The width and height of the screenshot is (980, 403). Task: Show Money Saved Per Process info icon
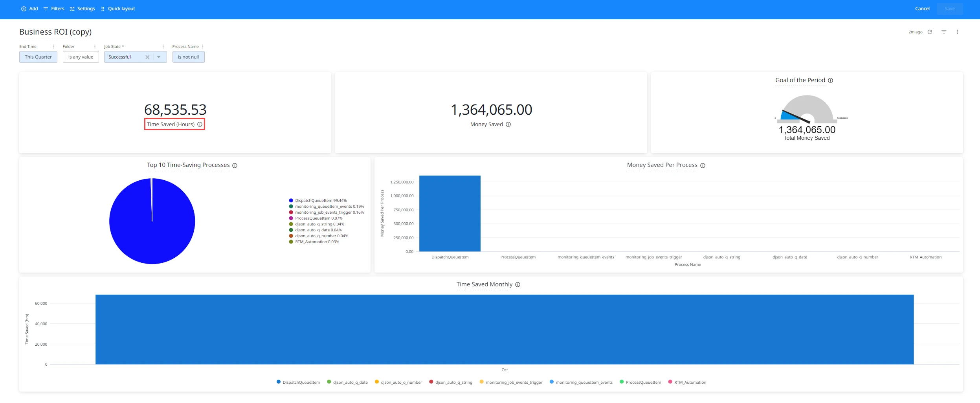pos(703,166)
